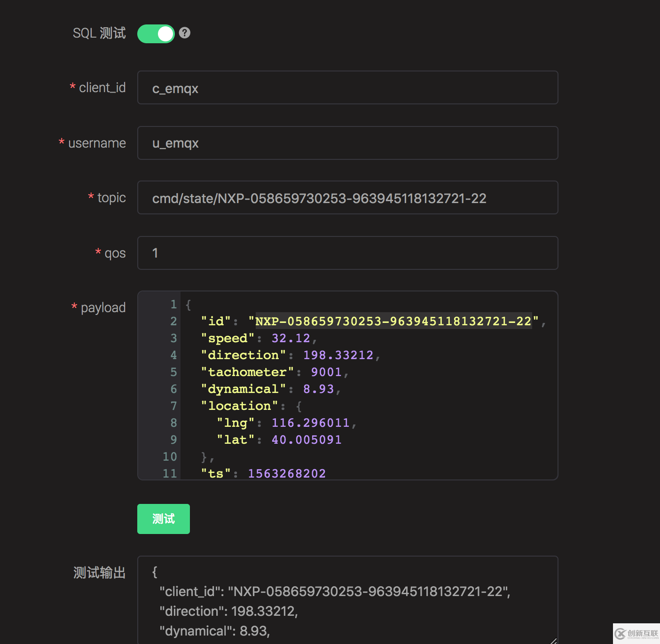This screenshot has height=644, width=660.
Task: Click line number 10 in payload gutter
Action: 170,456
